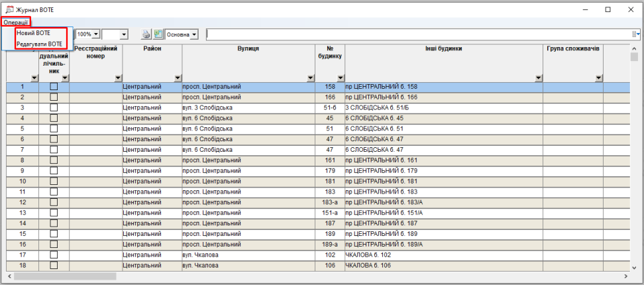Open the 100% zoom dropdown

click(96, 34)
